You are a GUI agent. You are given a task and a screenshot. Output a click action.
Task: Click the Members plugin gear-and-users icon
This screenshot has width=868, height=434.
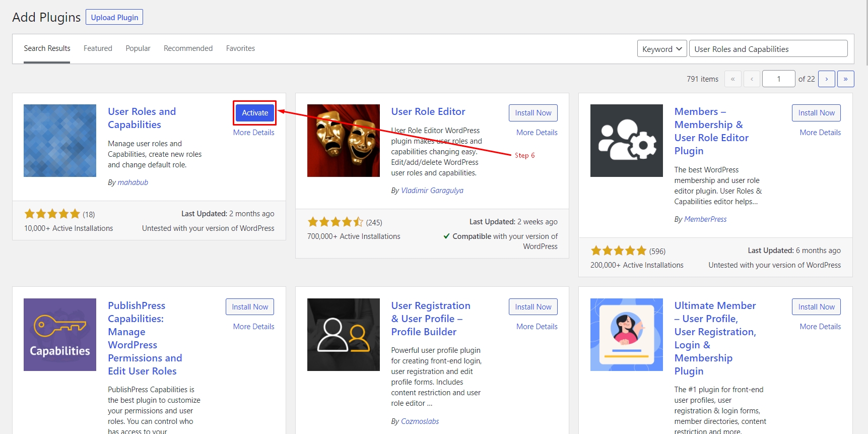click(627, 141)
